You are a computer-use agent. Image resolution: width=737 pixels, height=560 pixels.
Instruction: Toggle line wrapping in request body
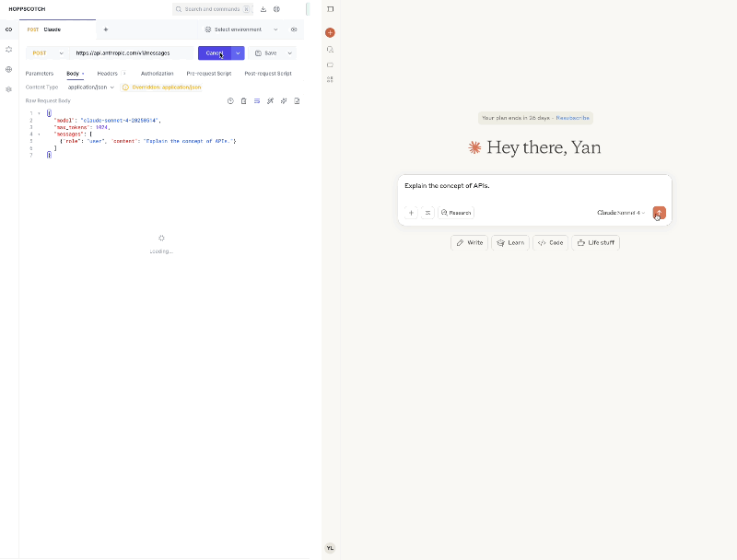click(x=257, y=101)
